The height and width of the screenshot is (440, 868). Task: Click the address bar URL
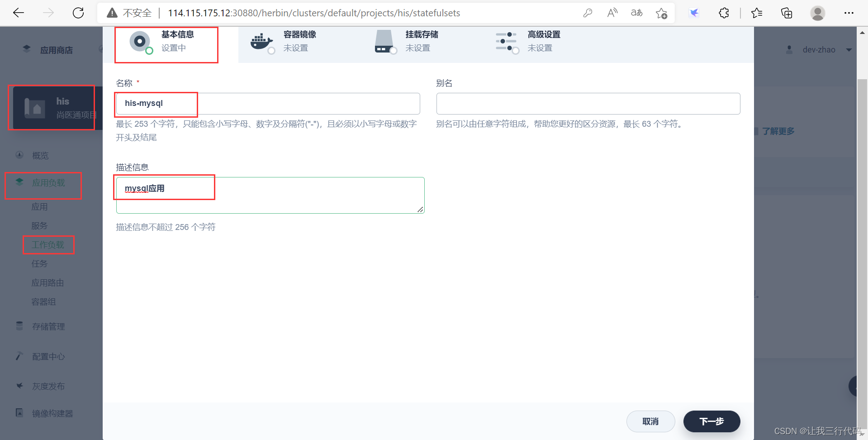click(314, 13)
